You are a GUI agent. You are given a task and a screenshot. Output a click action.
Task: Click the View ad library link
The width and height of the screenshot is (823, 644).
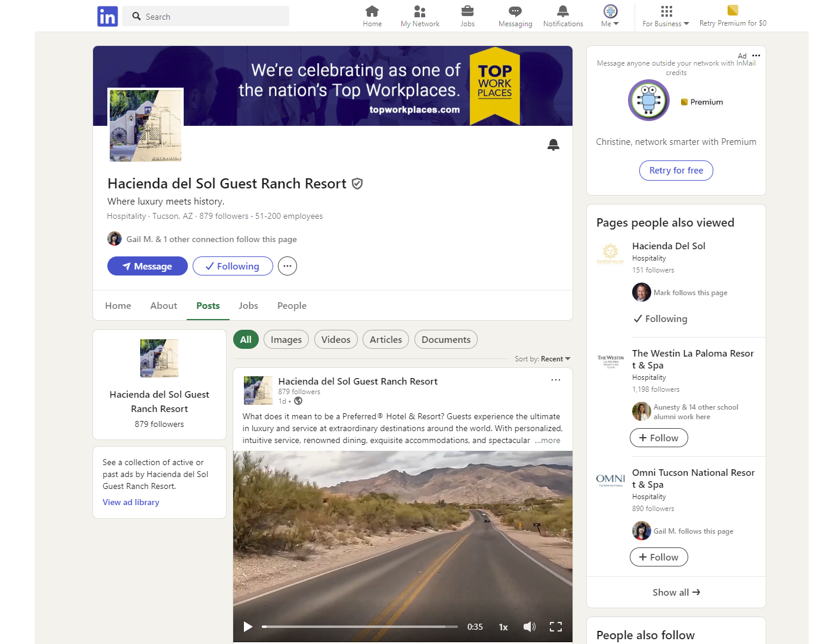(x=131, y=502)
